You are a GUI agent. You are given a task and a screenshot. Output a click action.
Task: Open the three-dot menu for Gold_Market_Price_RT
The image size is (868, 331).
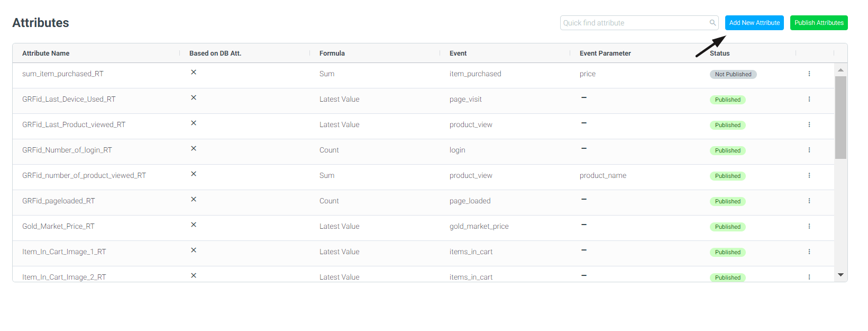pyautogui.click(x=809, y=226)
